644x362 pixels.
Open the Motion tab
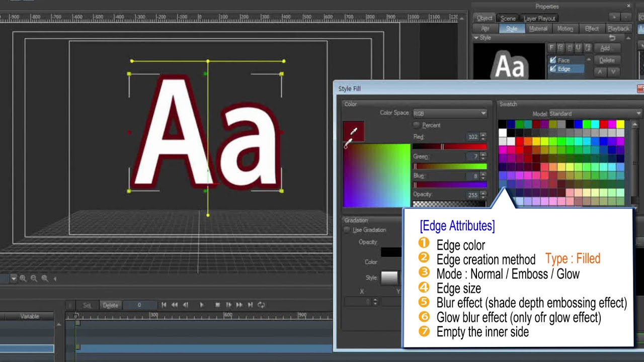coord(565,29)
